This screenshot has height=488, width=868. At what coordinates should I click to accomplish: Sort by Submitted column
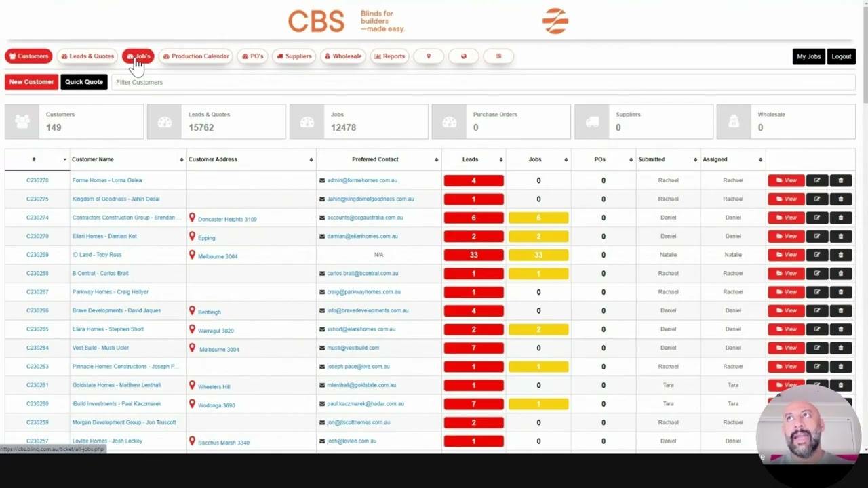(x=695, y=159)
